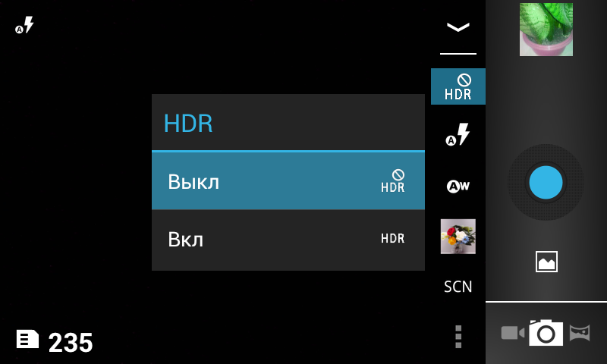This screenshot has height=364, width=607.
Task: Tap the blue shutter button
Action: coord(546,182)
